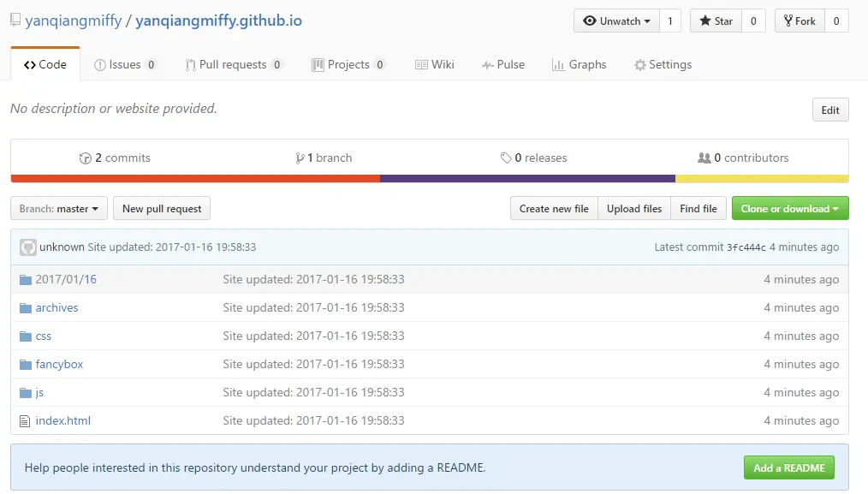This screenshot has height=494, width=868.
Task: Select the Pulse tab
Action: [503, 65]
